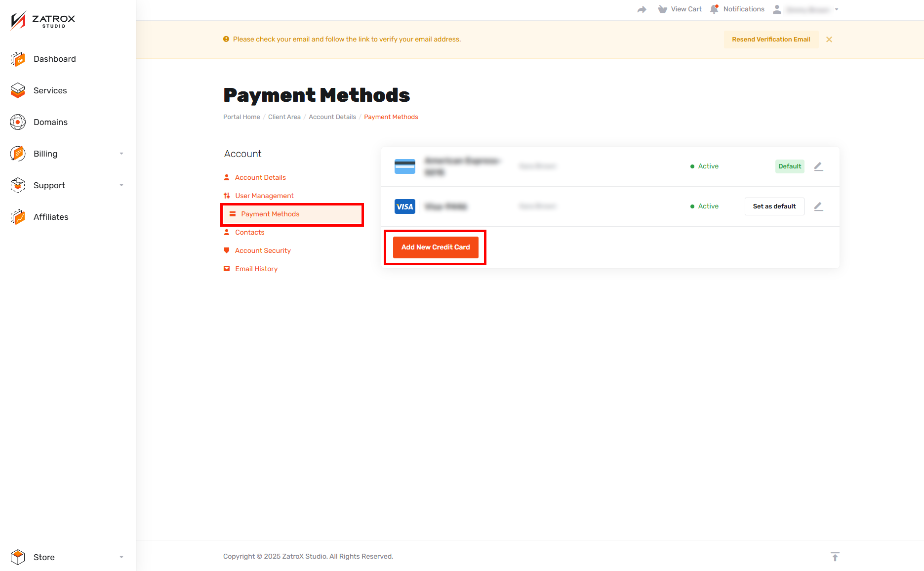Open Services in the sidebar

point(50,90)
